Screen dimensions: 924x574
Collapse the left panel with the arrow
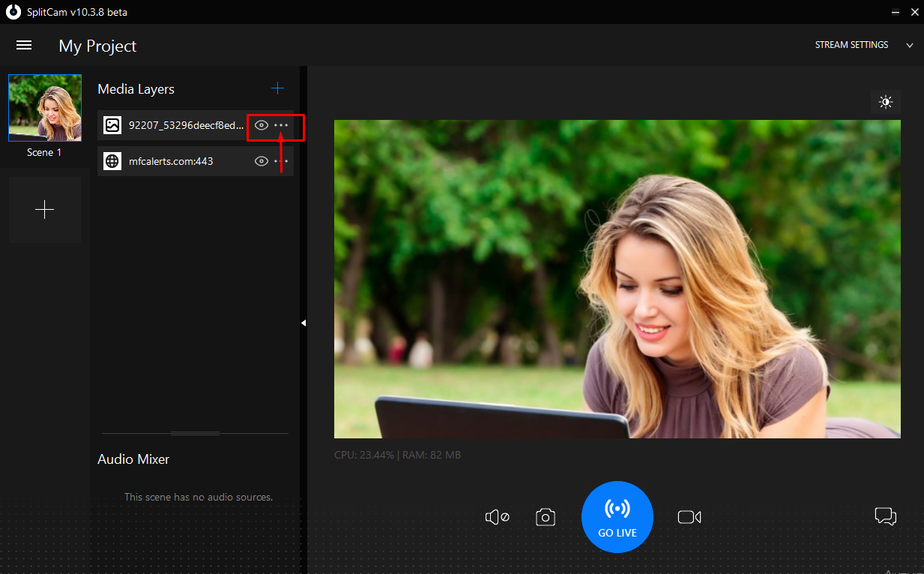304,322
